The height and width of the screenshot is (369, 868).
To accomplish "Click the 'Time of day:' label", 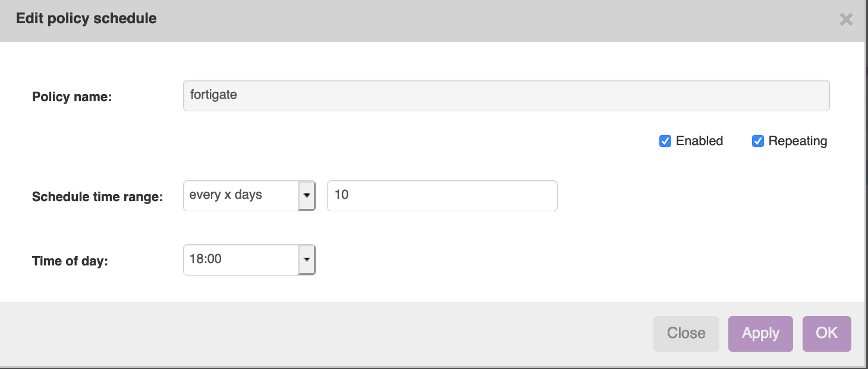I will [x=70, y=261].
